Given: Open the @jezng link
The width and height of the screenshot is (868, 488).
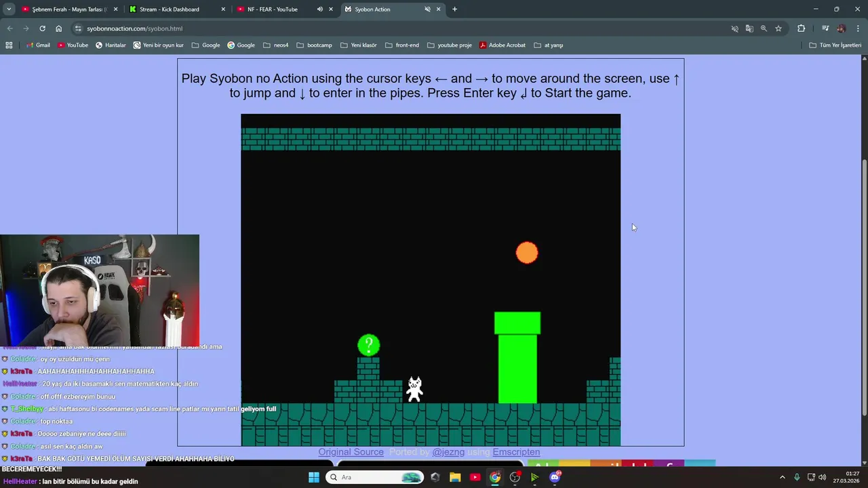Looking at the screenshot, I should point(448,452).
